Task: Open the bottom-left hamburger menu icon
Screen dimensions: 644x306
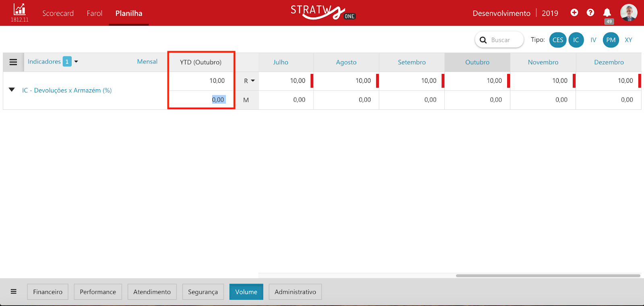Action: [x=14, y=292]
